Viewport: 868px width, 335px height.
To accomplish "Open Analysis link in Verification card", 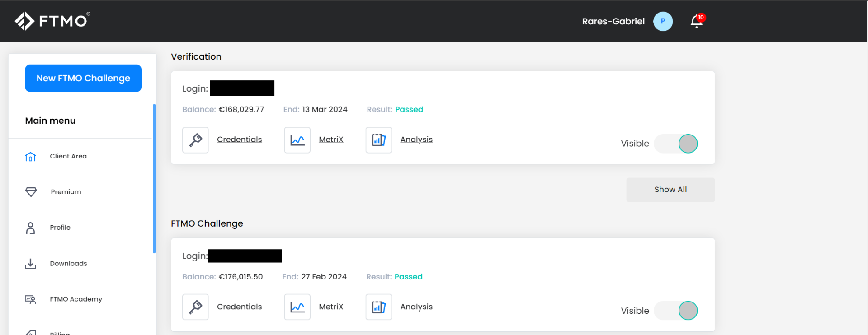I will 416,140.
